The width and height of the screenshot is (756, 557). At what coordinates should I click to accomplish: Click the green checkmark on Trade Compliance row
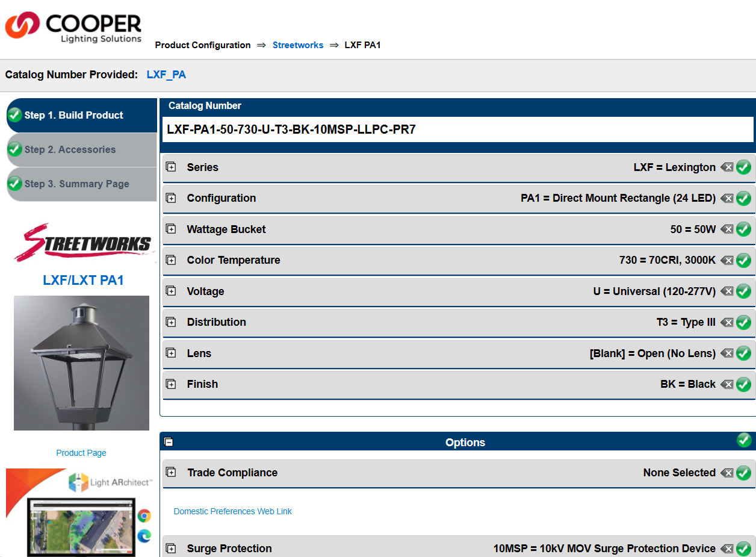tap(744, 473)
